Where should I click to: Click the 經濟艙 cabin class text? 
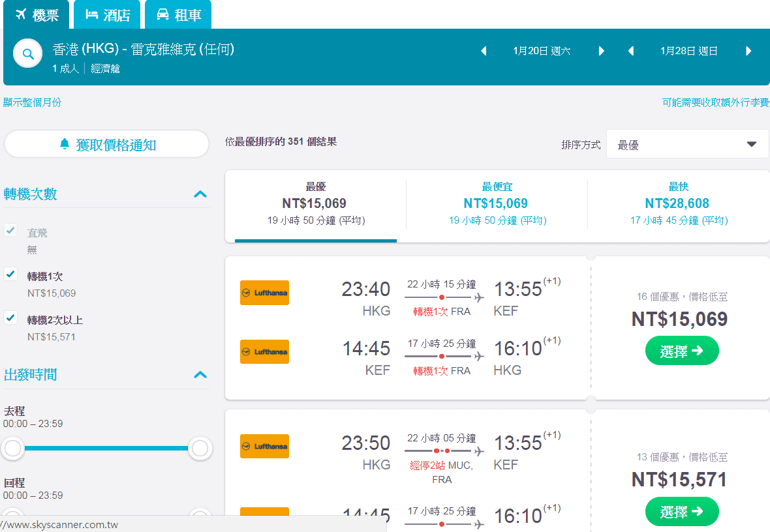106,68
